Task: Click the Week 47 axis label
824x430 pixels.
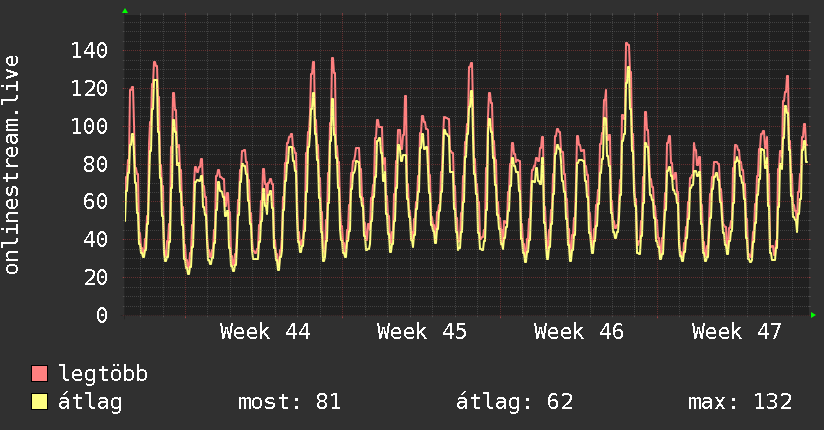Action: 737,332
